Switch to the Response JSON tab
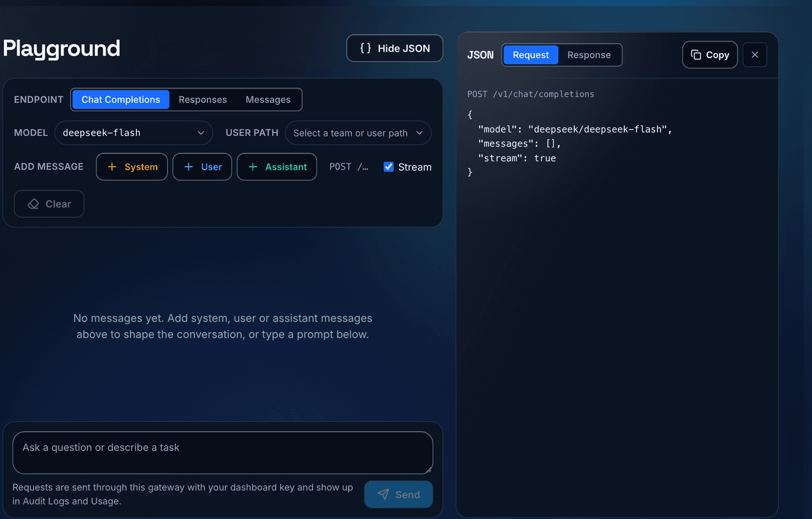Viewport: 812px width, 519px height. point(589,55)
